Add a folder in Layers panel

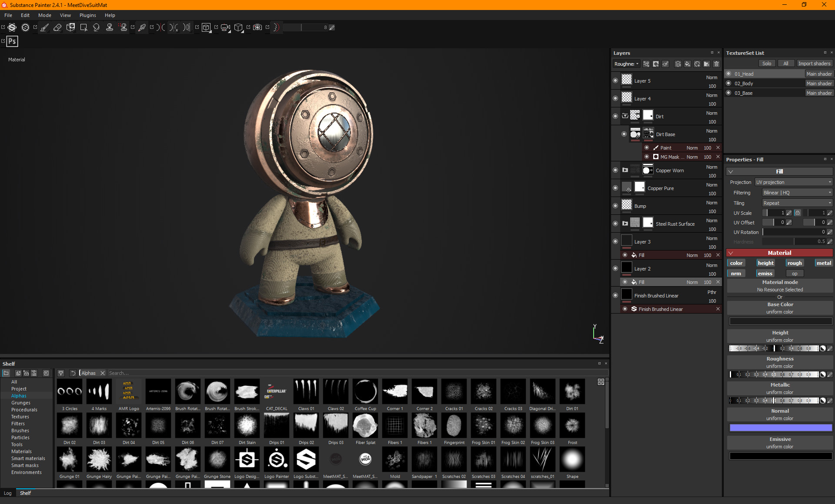tap(707, 64)
